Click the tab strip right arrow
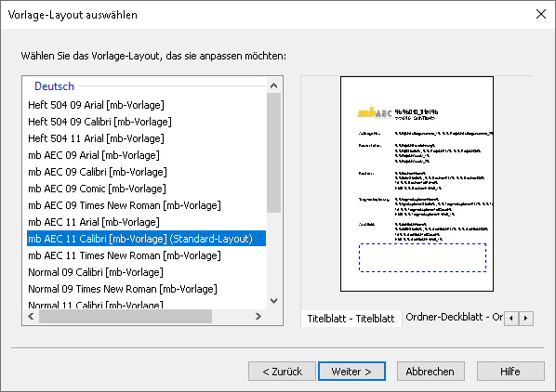The image size is (556, 392). tap(526, 319)
